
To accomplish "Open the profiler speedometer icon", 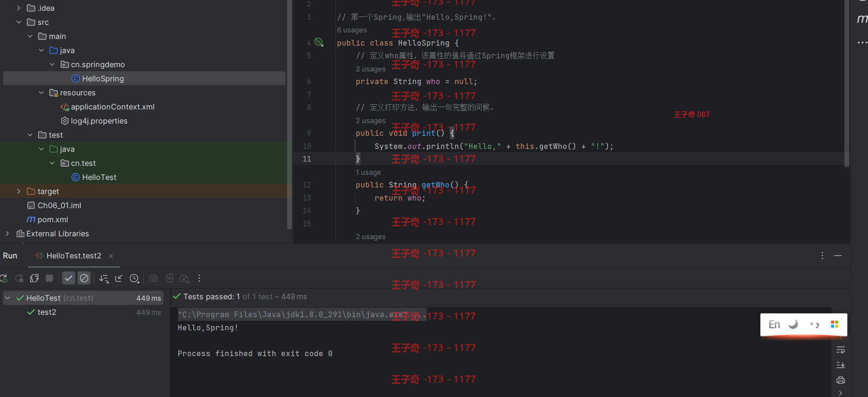I will 184,278.
